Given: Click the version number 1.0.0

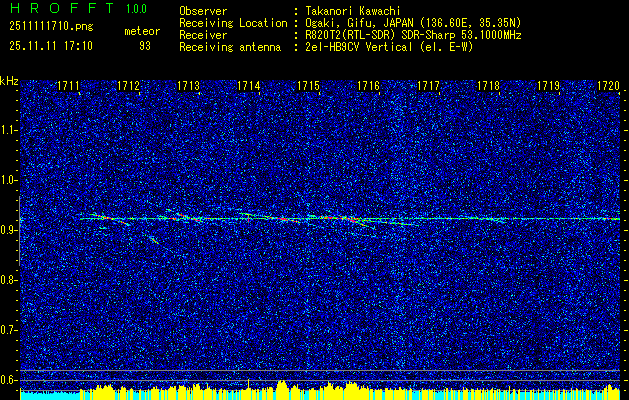Looking at the screenshot, I should [x=136, y=9].
